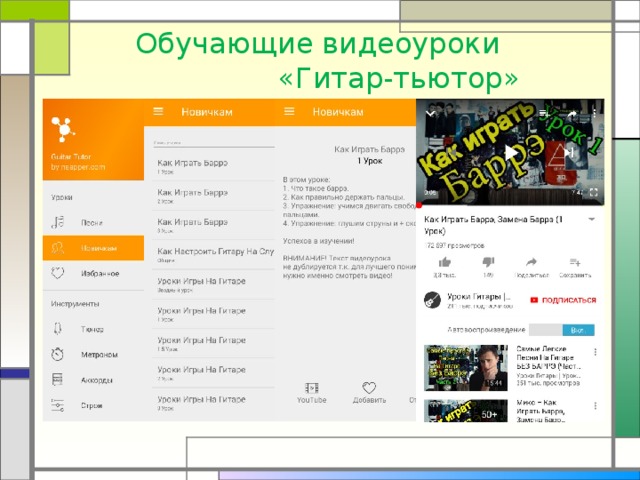Screen dimensions: 640x480
Task: Open Самые Легкие Песни video thumbnail
Action: [x=466, y=368]
